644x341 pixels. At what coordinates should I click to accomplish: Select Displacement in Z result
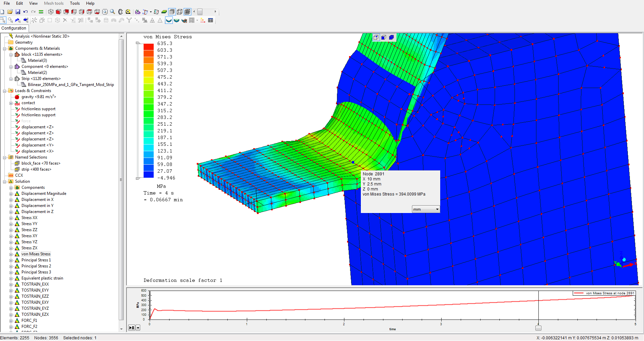(x=37, y=212)
